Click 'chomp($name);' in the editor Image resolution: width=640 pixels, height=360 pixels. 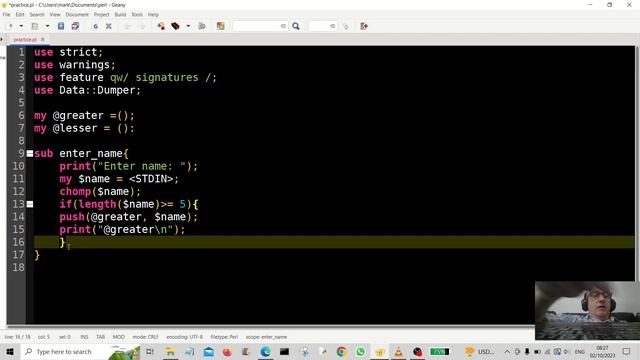click(x=100, y=191)
